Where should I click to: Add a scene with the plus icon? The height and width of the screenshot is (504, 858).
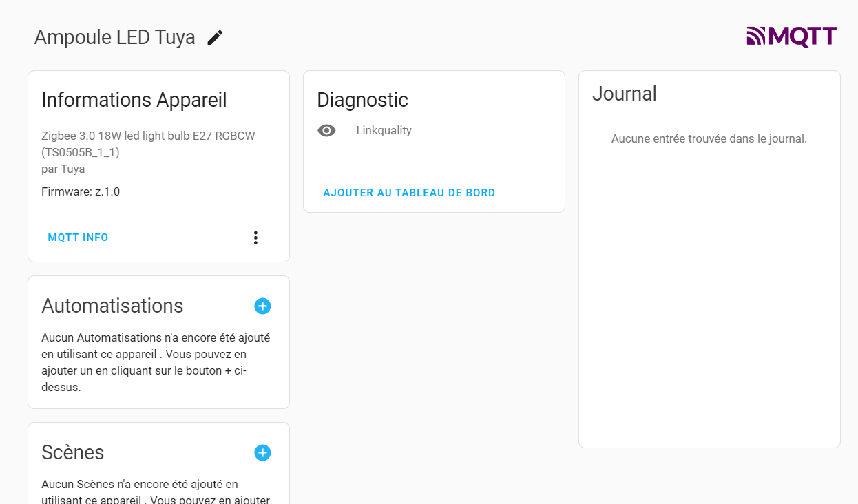tap(262, 452)
